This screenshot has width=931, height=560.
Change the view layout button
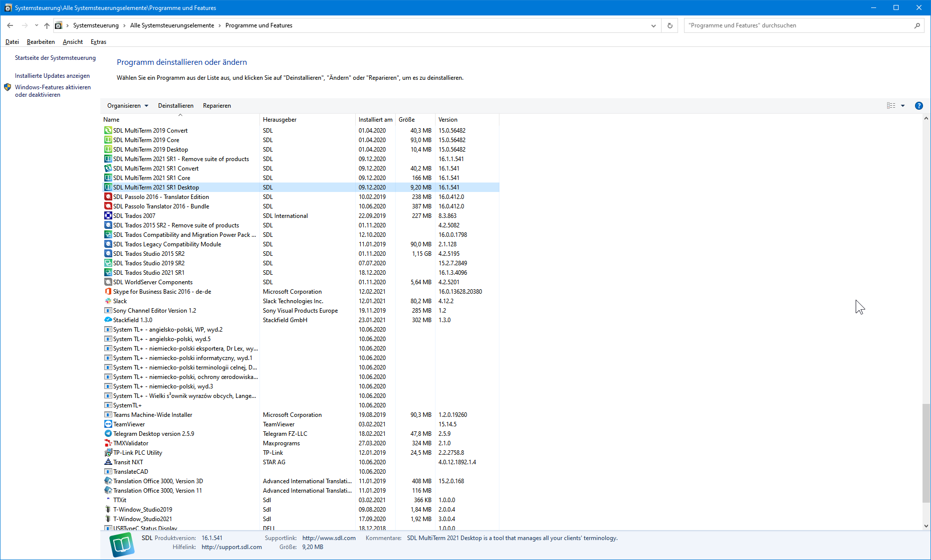coord(891,106)
